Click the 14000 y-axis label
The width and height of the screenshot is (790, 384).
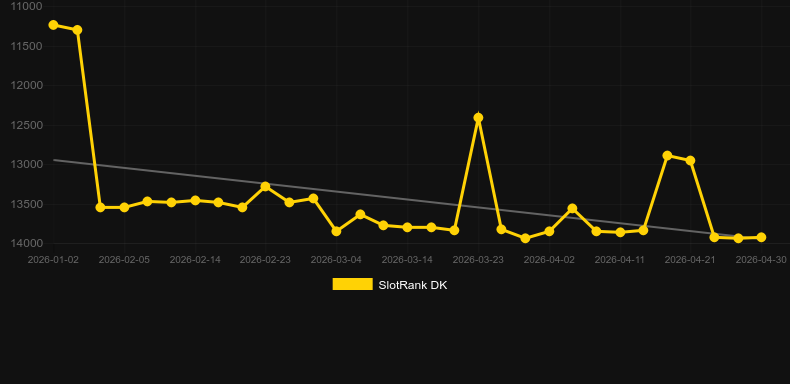pos(26,244)
